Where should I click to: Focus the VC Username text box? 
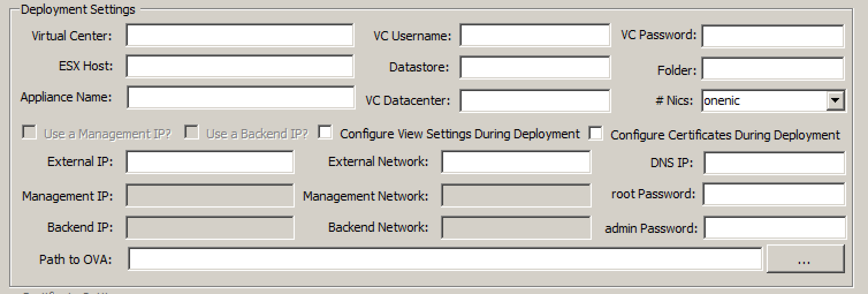click(x=534, y=36)
